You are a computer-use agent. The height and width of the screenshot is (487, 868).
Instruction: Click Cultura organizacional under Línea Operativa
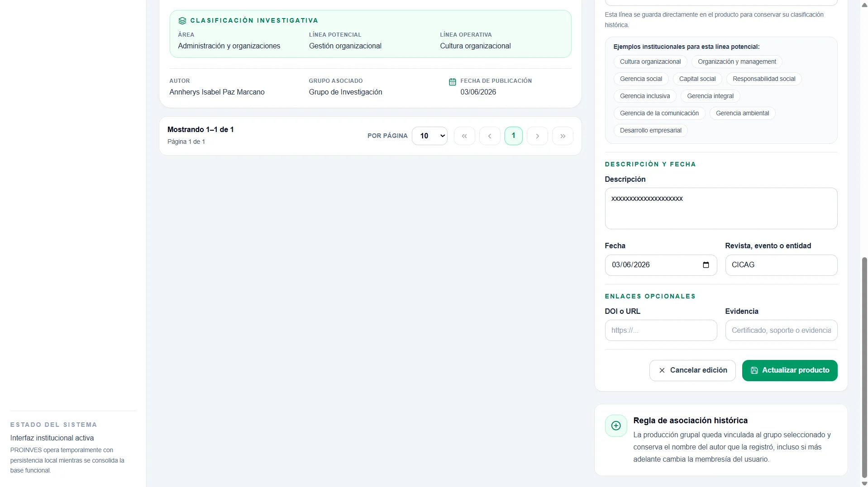coord(475,46)
